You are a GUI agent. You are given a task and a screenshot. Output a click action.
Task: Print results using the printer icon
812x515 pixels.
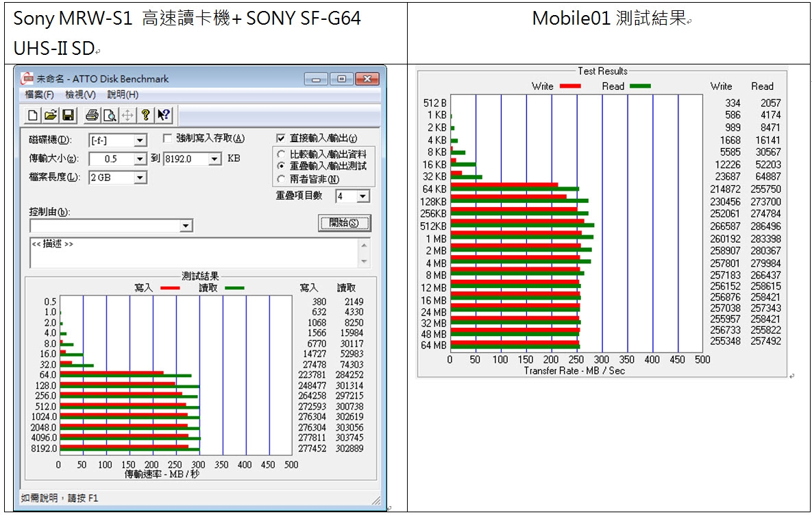pos(93,115)
